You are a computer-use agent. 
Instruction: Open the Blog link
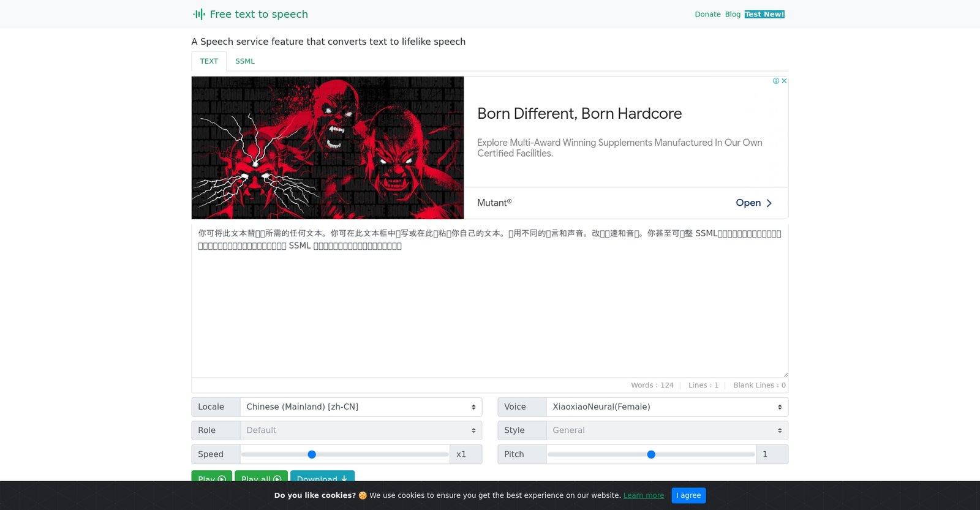pyautogui.click(x=733, y=14)
